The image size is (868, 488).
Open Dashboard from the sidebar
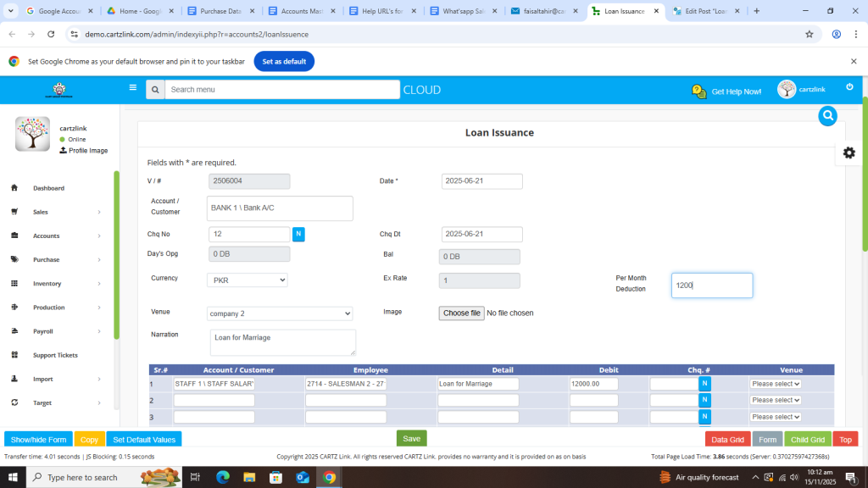48,188
